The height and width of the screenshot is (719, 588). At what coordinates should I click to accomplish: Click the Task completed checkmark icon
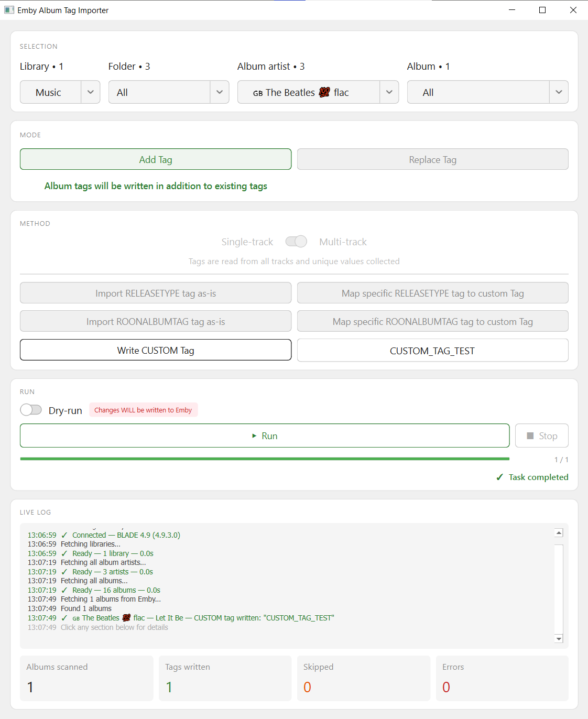coord(500,477)
